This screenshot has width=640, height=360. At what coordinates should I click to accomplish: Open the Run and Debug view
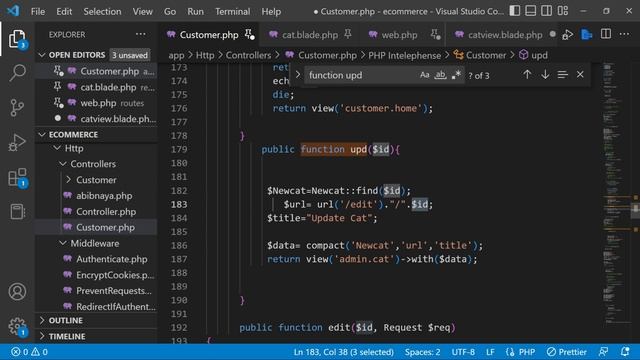[x=17, y=142]
